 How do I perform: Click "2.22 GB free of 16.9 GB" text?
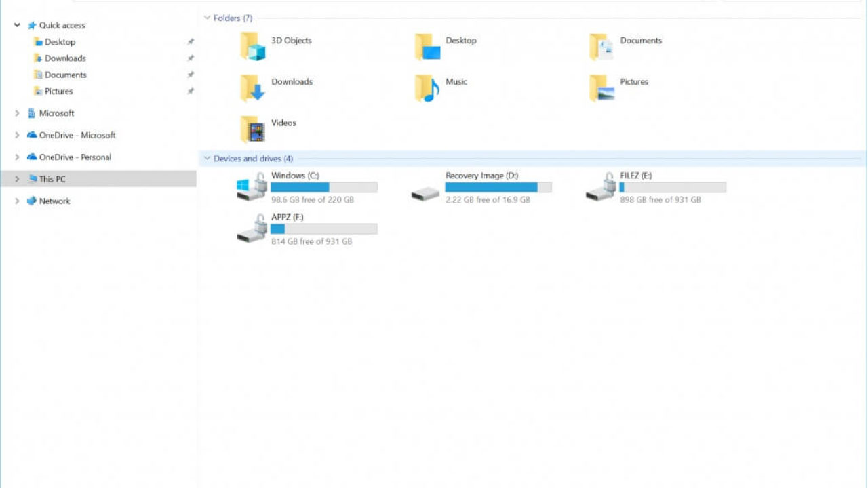(488, 200)
